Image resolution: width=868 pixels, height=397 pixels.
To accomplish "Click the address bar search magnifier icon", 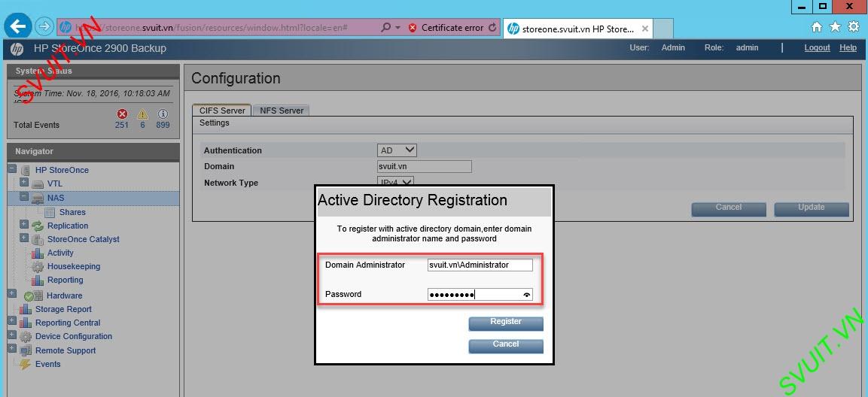I will (x=386, y=27).
